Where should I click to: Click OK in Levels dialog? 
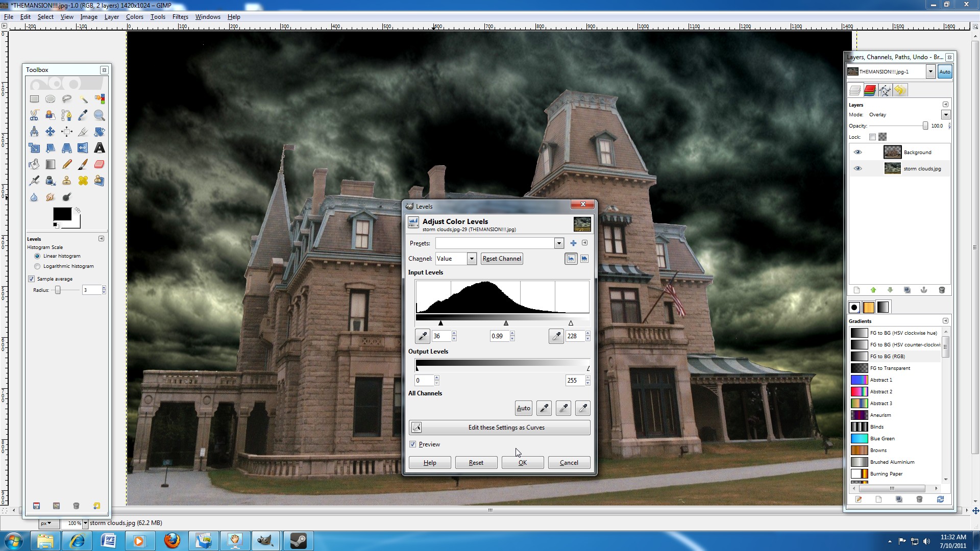[523, 463]
